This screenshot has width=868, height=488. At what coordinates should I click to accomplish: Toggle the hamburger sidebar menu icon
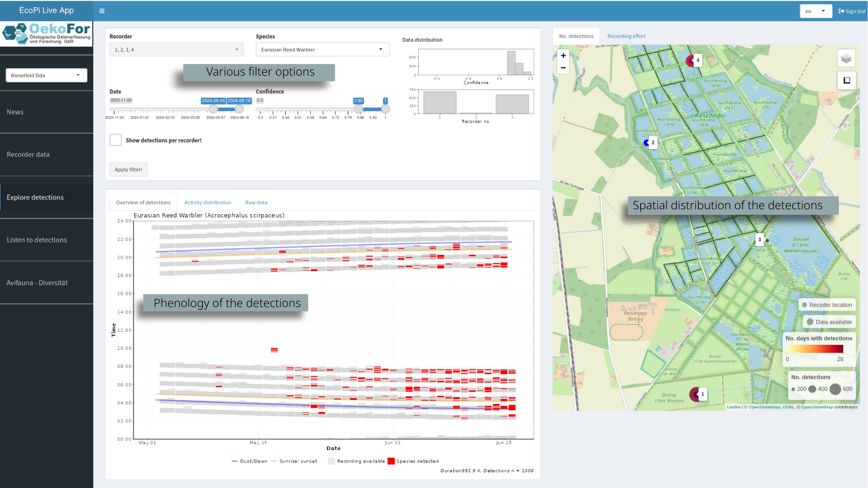tap(101, 11)
